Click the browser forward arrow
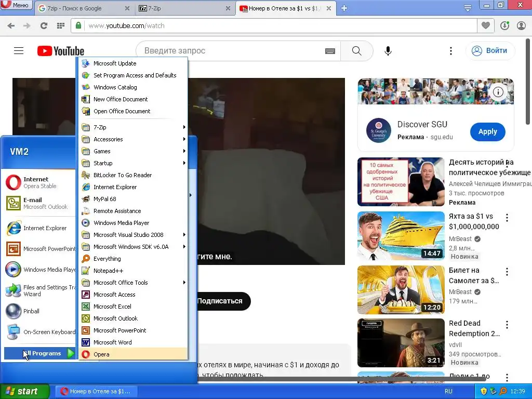532x399 pixels. pos(27,26)
